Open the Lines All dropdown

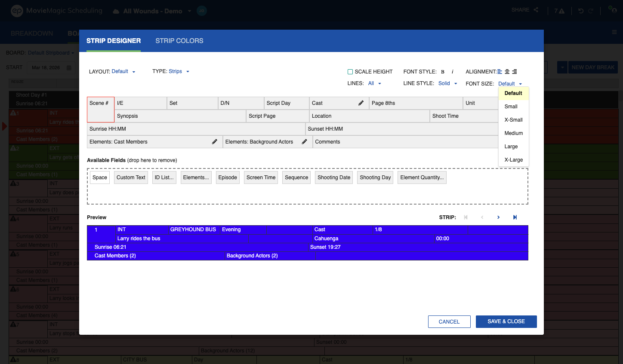point(375,83)
